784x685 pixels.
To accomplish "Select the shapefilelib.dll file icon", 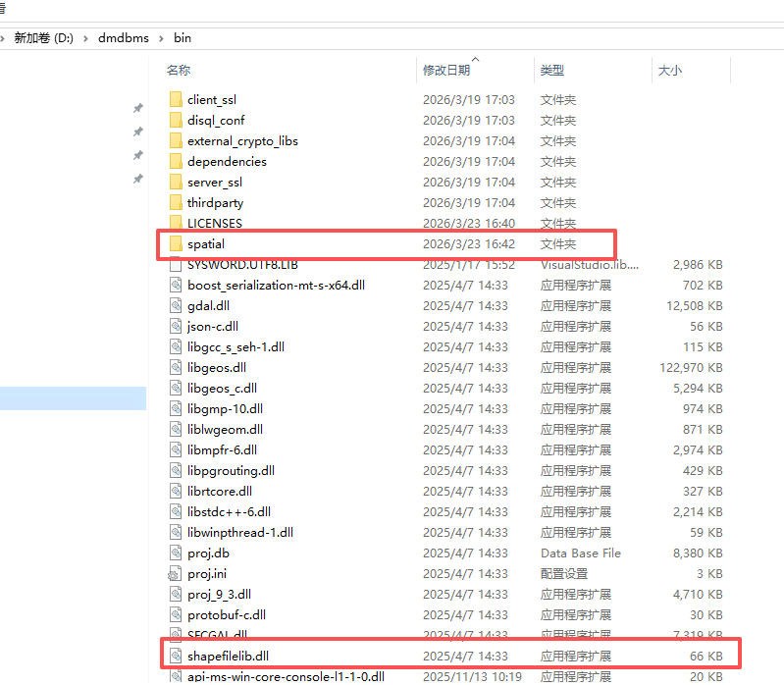I will coord(176,656).
